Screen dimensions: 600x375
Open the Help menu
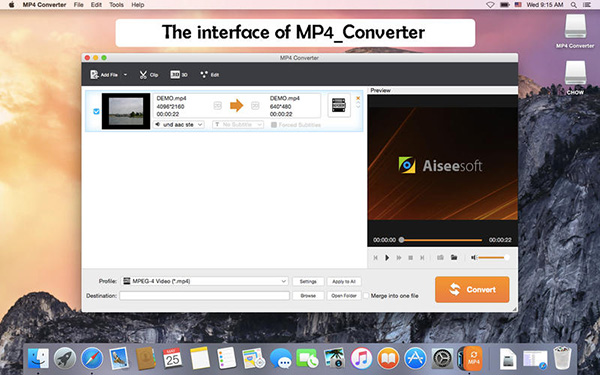click(x=138, y=5)
